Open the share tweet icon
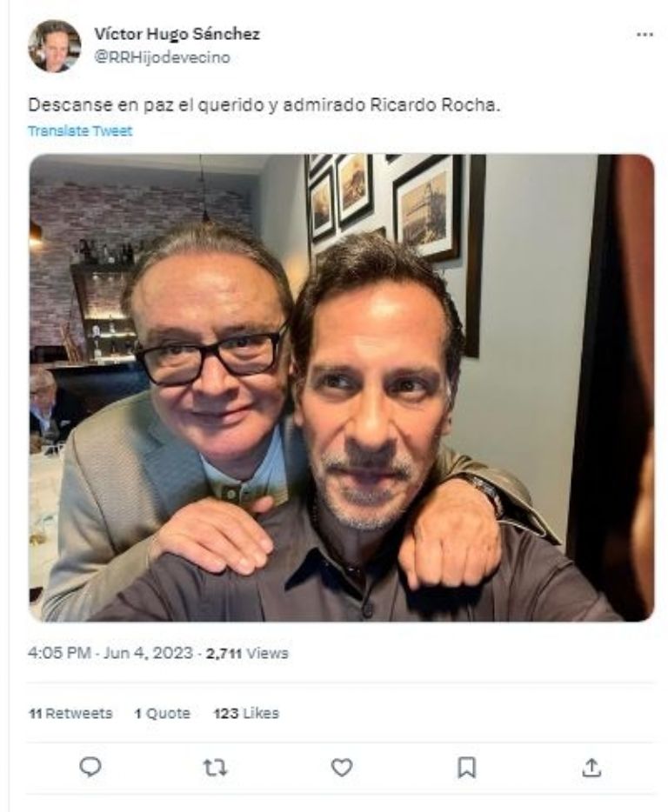Screen dimensions: 668x812 [x=592, y=766]
